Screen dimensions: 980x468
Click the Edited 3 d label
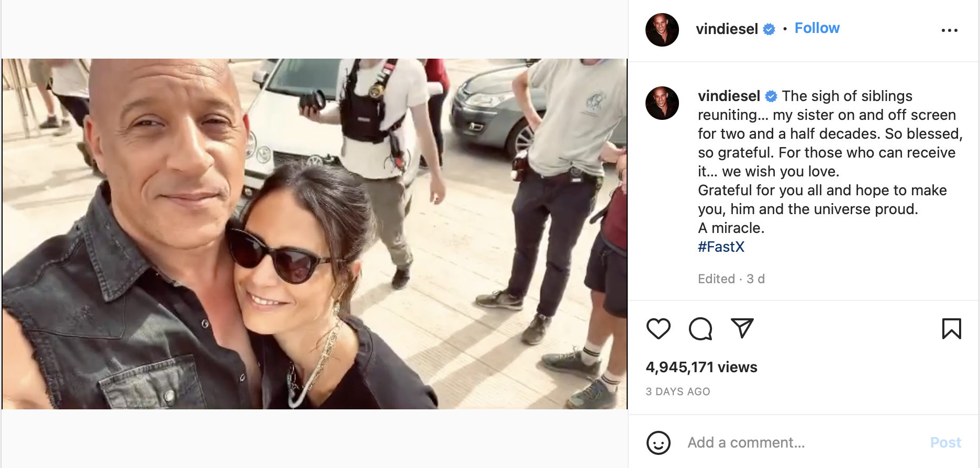tap(731, 279)
